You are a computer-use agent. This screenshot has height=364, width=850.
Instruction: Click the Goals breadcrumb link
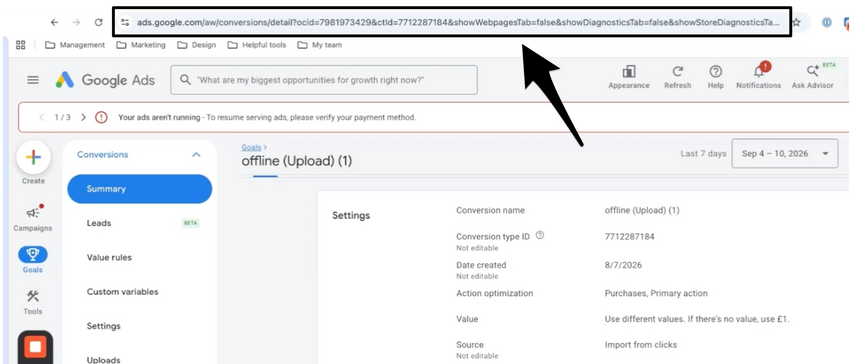coord(252,147)
